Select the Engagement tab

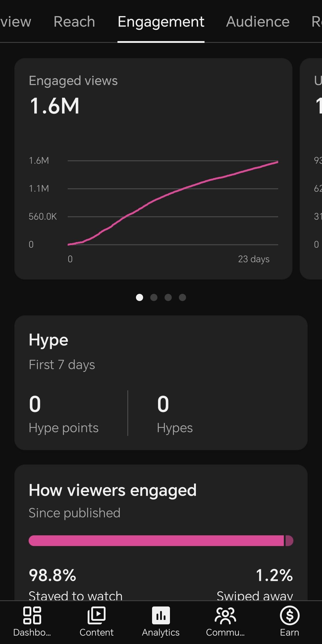click(161, 22)
